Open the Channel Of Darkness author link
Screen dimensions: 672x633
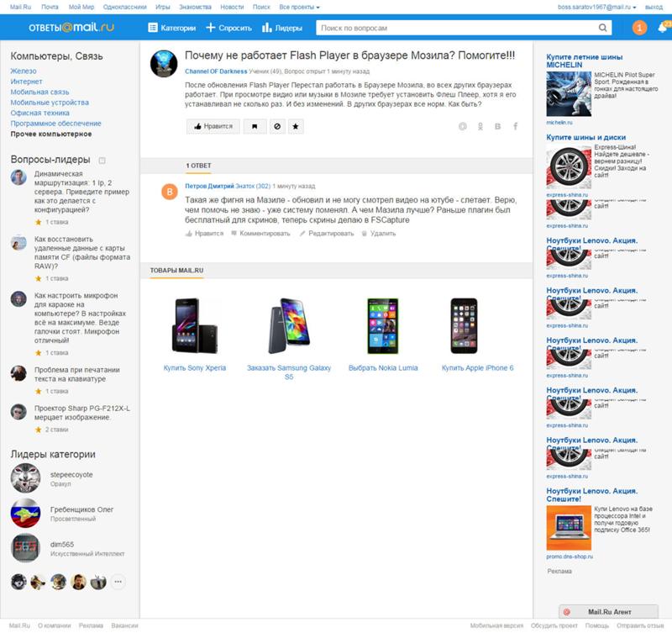pos(216,71)
